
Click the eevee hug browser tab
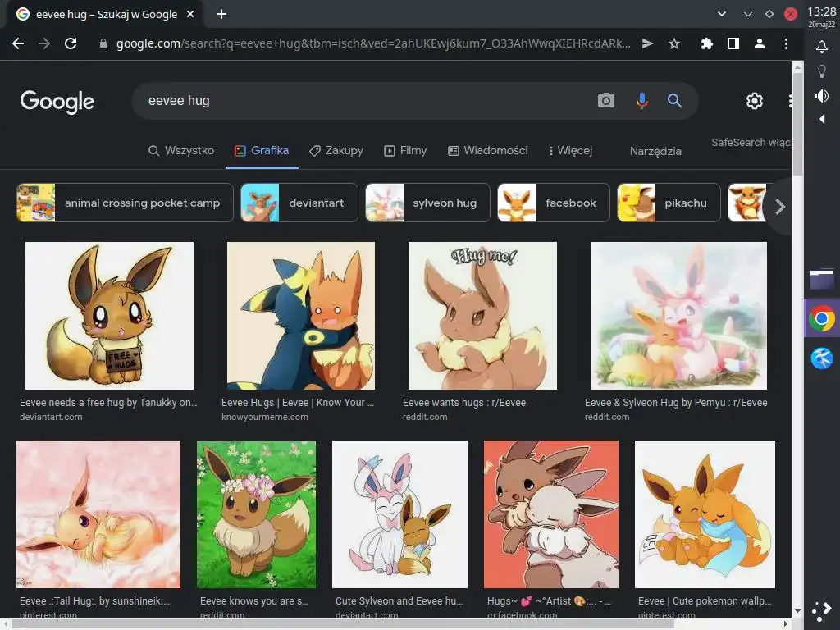104,14
